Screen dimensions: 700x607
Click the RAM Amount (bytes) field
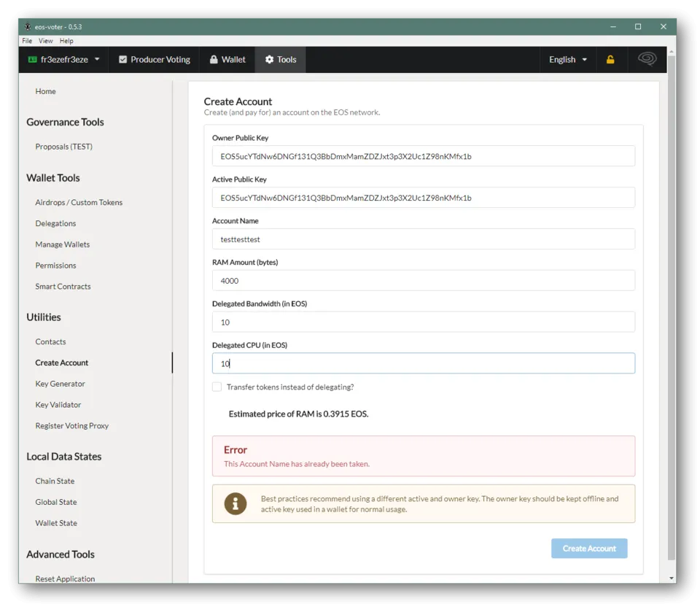click(x=423, y=281)
